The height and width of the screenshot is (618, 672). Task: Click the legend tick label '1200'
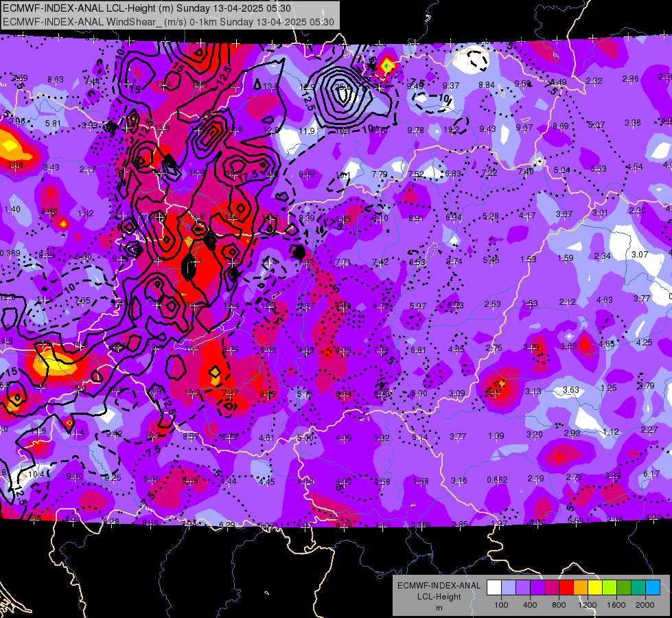(x=588, y=605)
